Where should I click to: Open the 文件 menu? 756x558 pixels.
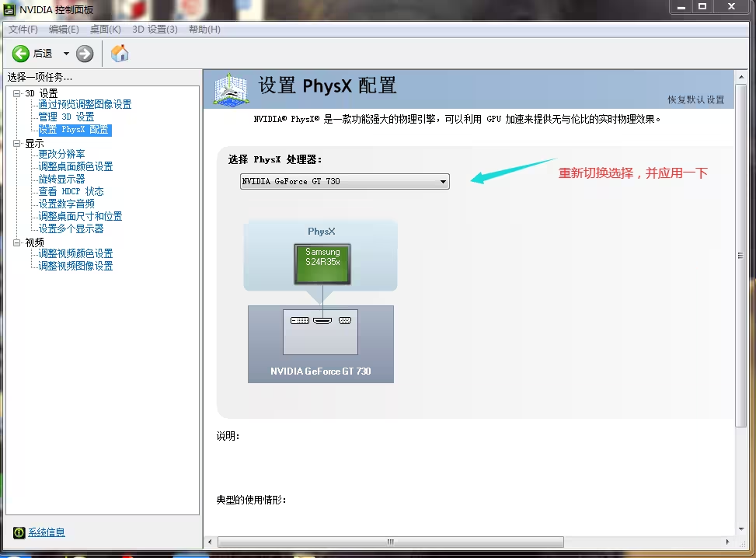pos(19,29)
